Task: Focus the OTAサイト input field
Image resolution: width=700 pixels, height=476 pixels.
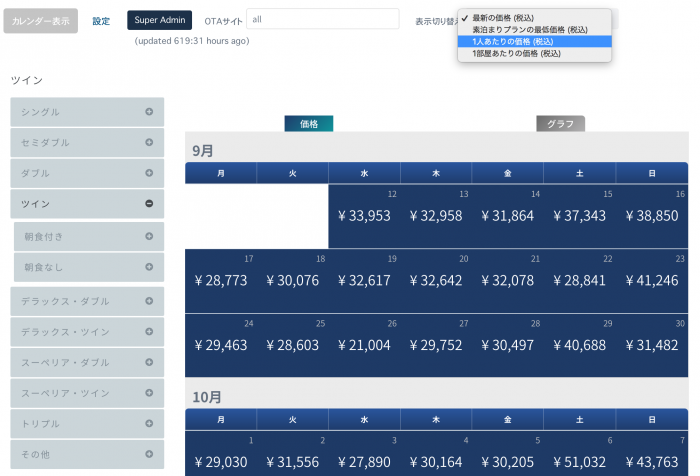Action: point(323,19)
